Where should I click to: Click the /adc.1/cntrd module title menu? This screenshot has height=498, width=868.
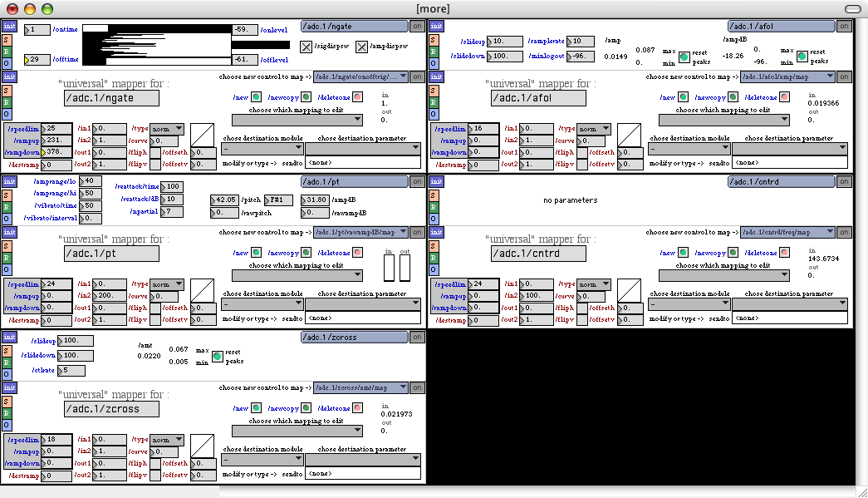[781, 182]
